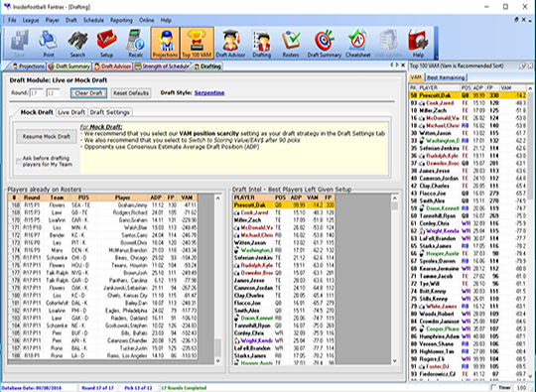The width and height of the screenshot is (536, 392).
Task: Click the Top 100 VAM list scrollbar
Action: pyautogui.click(x=530, y=231)
